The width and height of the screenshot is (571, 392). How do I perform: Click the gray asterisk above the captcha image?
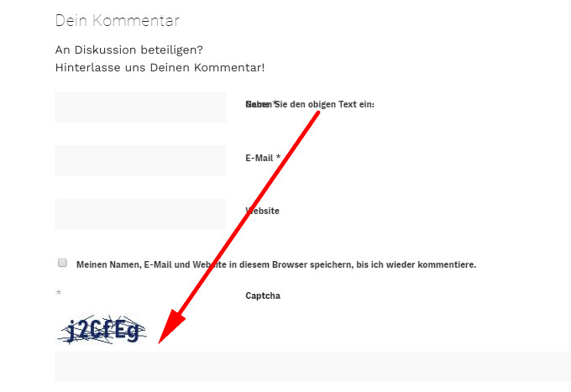point(58,292)
